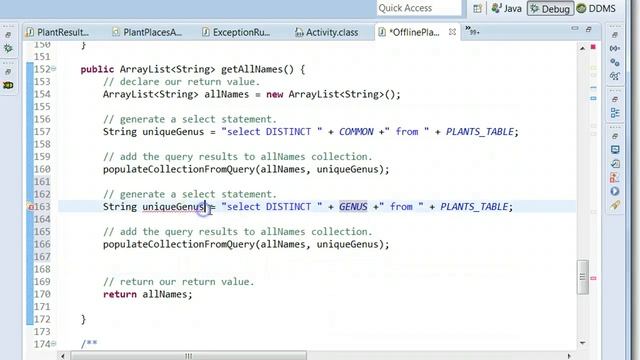Viewport: 640px width, 360px height.
Task: Open the Tasks view icon
Action: coord(615,164)
